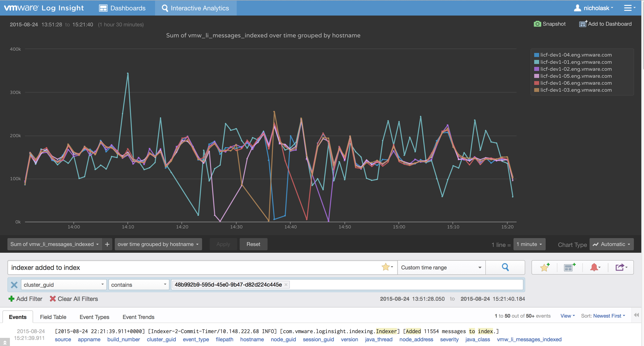The image size is (644, 346).
Task: Open the Dashboards tab
Action: (x=122, y=8)
